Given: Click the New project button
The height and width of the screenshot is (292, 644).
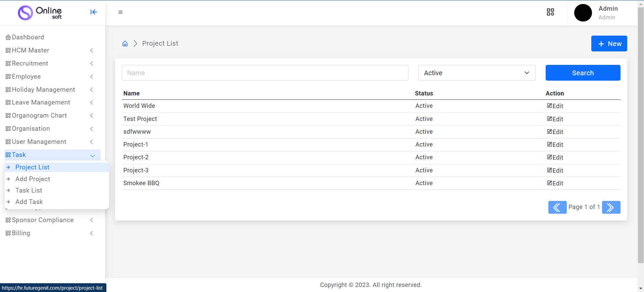Looking at the screenshot, I should click(x=609, y=44).
